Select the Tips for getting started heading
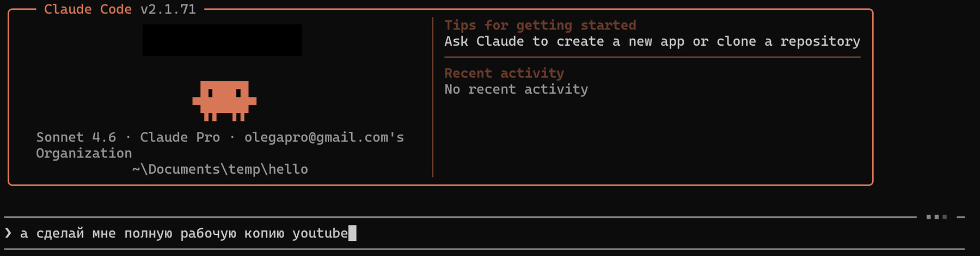 point(540,25)
